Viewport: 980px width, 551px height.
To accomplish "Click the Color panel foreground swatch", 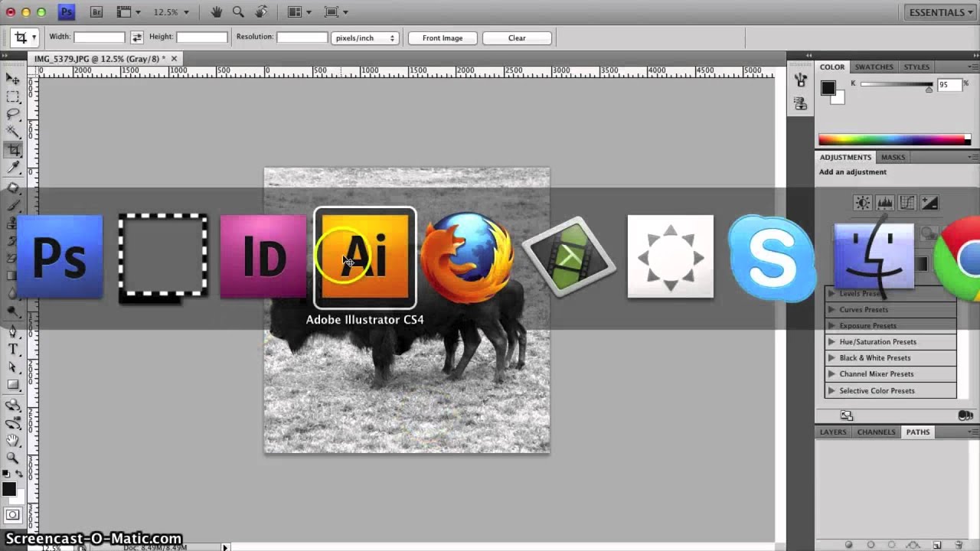I will (828, 87).
